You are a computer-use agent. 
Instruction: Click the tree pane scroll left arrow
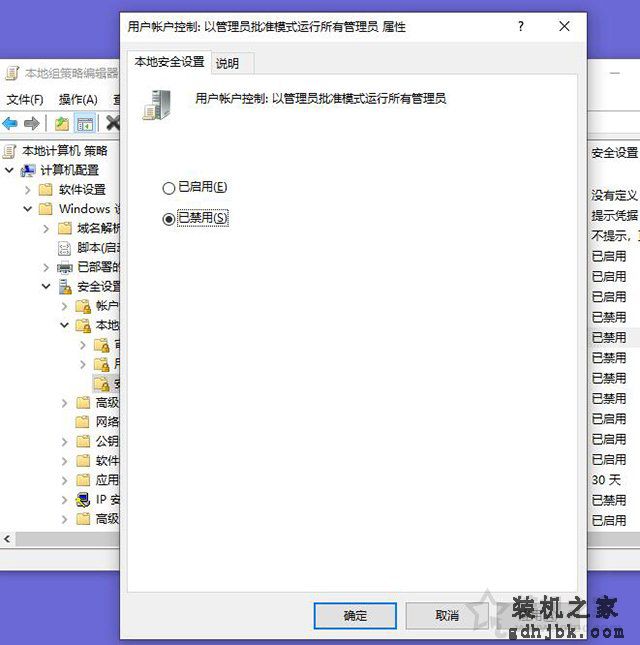7,539
